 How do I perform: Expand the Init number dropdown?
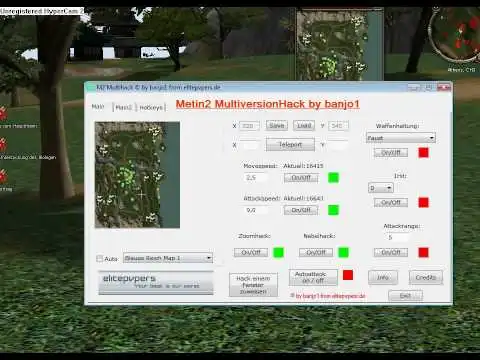pos(380,188)
